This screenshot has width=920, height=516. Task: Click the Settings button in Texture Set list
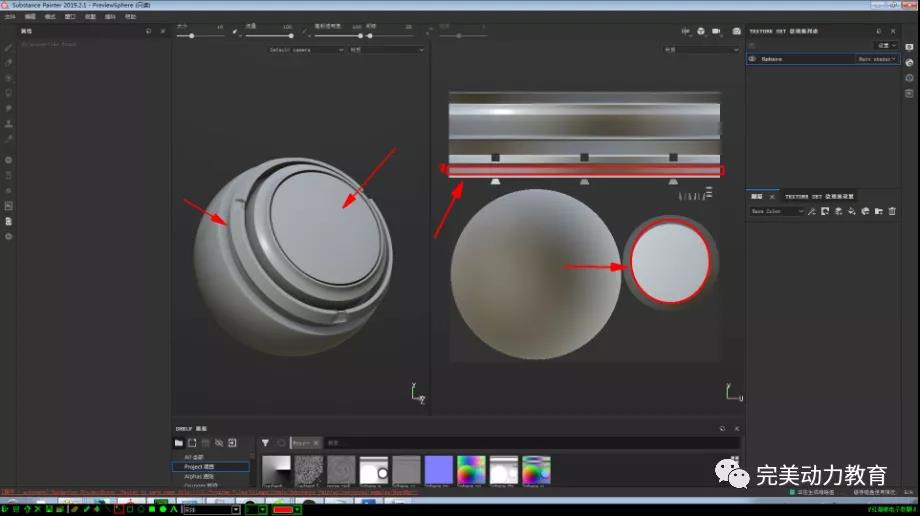884,45
